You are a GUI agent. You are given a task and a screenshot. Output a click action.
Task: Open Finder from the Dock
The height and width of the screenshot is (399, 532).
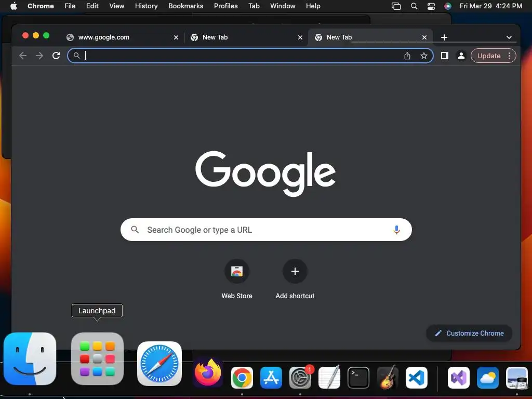pyautogui.click(x=30, y=358)
